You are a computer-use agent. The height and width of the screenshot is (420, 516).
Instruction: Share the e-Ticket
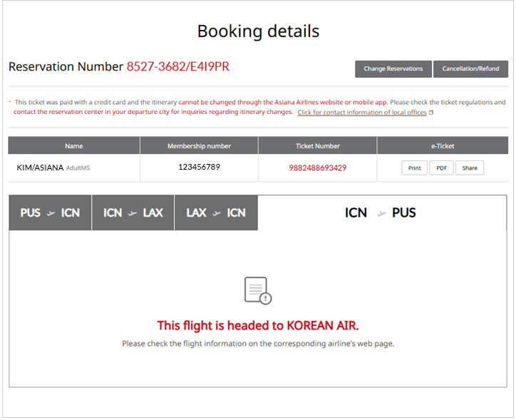point(470,168)
